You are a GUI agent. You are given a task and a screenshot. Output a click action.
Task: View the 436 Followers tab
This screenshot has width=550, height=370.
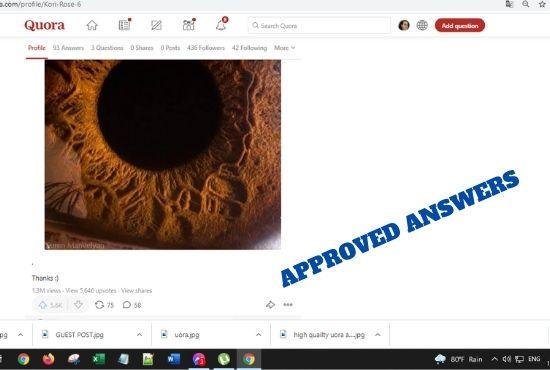(206, 48)
